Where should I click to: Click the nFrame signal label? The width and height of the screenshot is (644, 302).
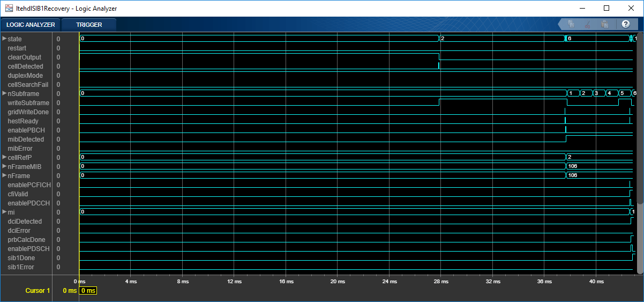[19, 176]
